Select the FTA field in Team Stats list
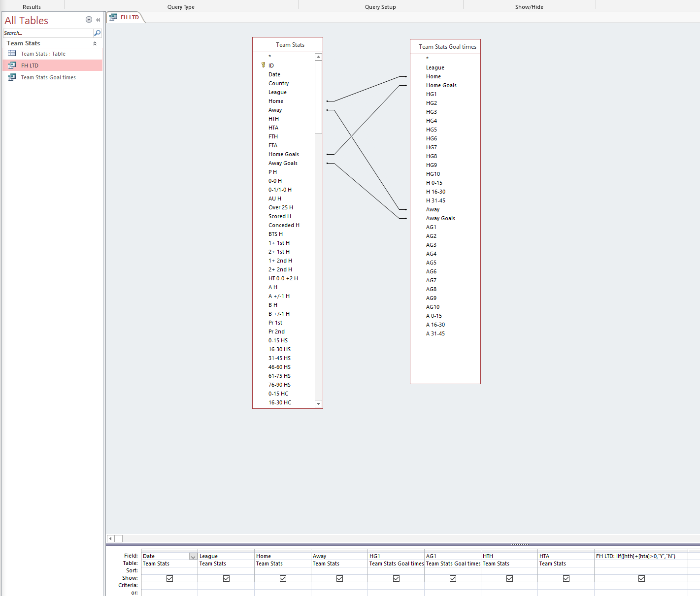Image resolution: width=700 pixels, height=596 pixels. pos(273,145)
